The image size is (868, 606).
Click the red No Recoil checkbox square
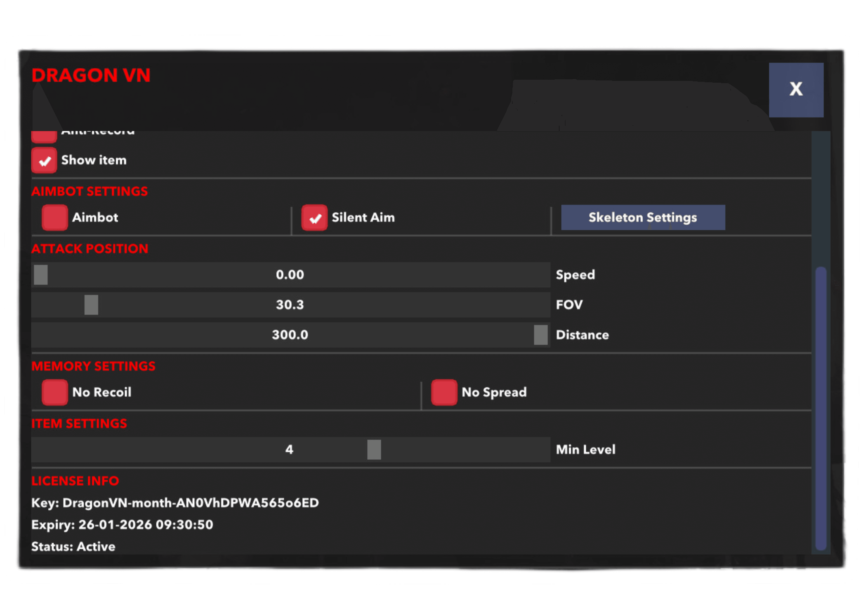pos(55,392)
